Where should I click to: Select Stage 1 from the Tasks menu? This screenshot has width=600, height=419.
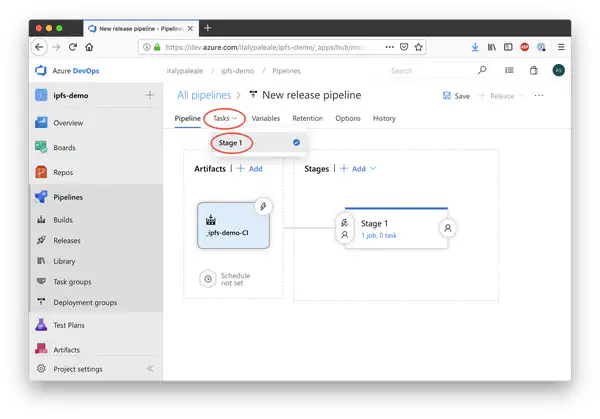pyautogui.click(x=231, y=143)
